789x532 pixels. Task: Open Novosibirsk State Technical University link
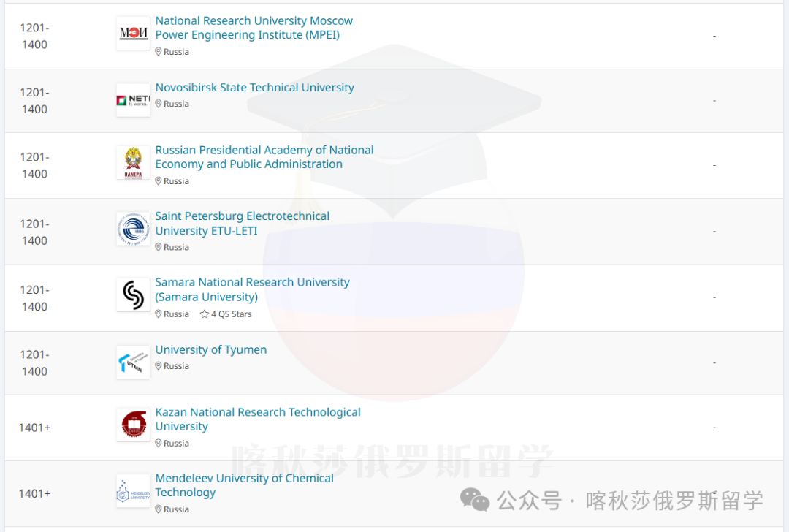pyautogui.click(x=255, y=88)
